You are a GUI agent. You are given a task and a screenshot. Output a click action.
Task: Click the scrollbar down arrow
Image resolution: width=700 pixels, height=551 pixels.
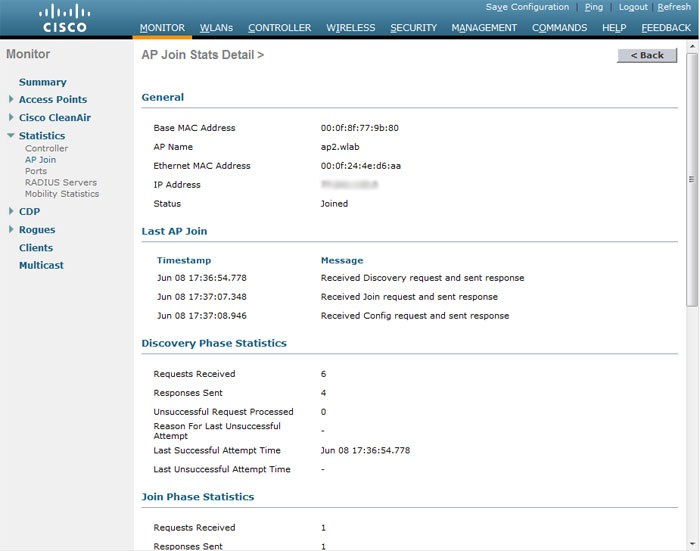click(692, 544)
